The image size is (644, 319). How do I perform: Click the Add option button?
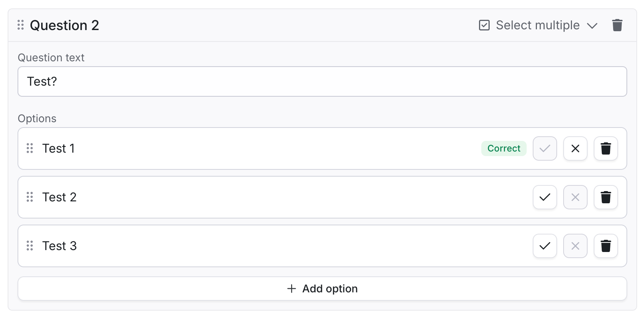coord(322,289)
